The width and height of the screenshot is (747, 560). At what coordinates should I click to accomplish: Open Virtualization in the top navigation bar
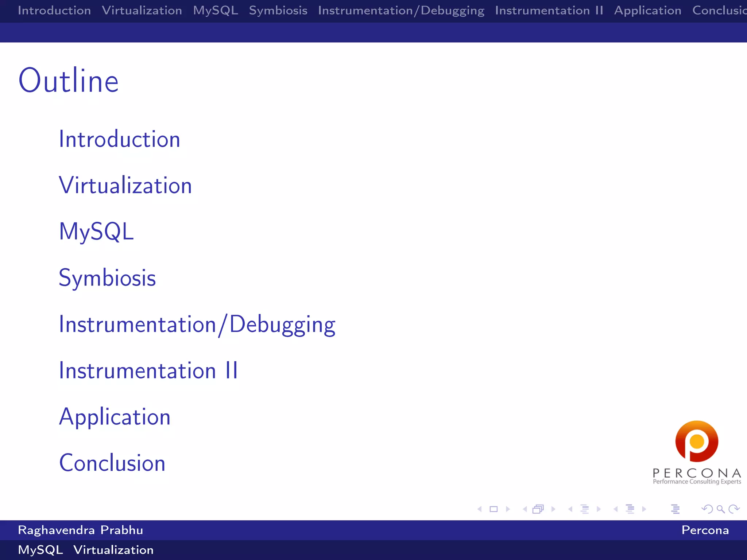click(142, 10)
